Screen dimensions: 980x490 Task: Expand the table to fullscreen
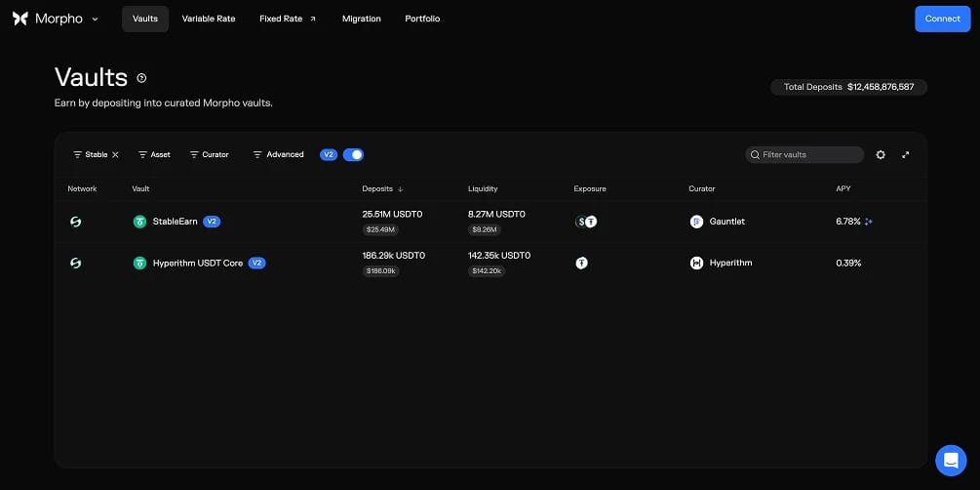[906, 154]
